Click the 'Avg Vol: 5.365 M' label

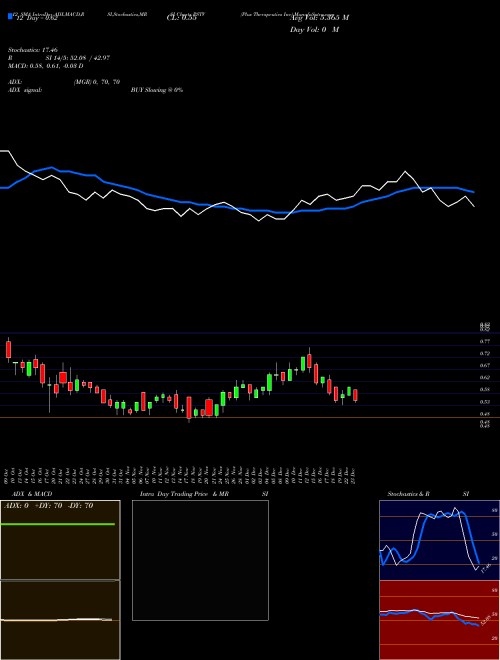pos(319,18)
